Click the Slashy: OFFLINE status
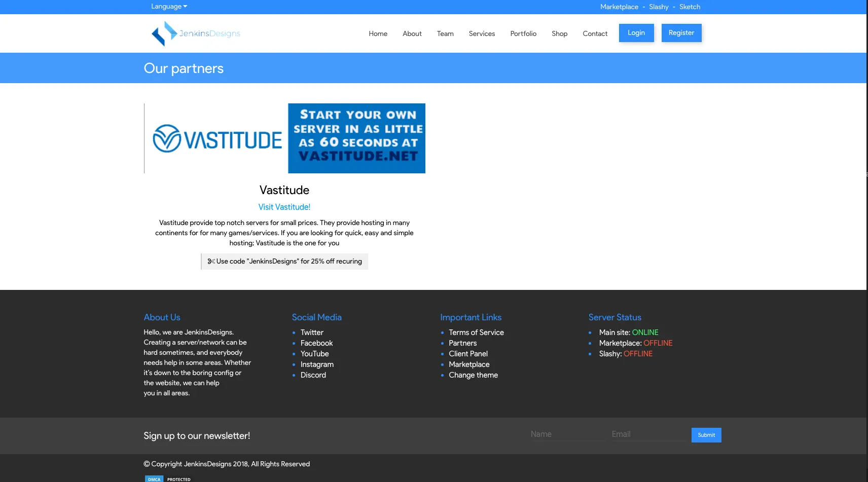 tap(626, 354)
